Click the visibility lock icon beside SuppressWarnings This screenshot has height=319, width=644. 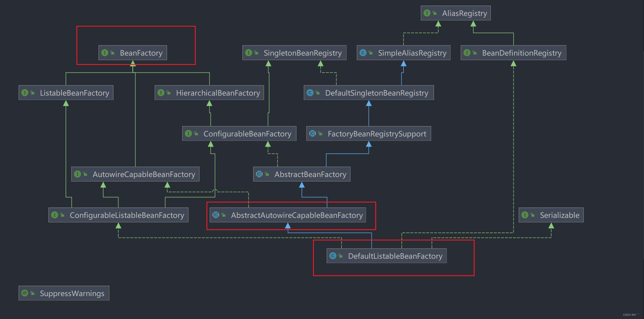32,293
